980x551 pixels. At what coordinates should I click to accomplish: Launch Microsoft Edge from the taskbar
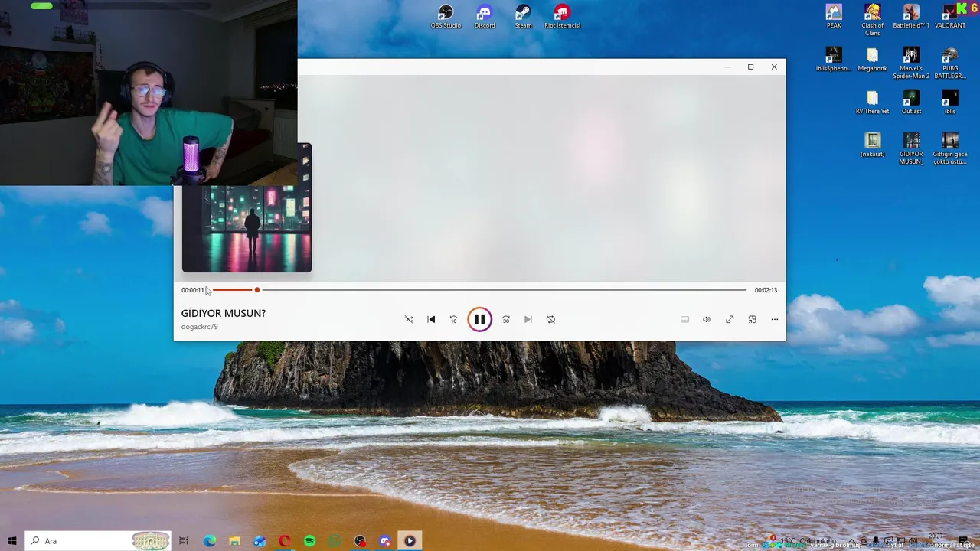pos(209,541)
